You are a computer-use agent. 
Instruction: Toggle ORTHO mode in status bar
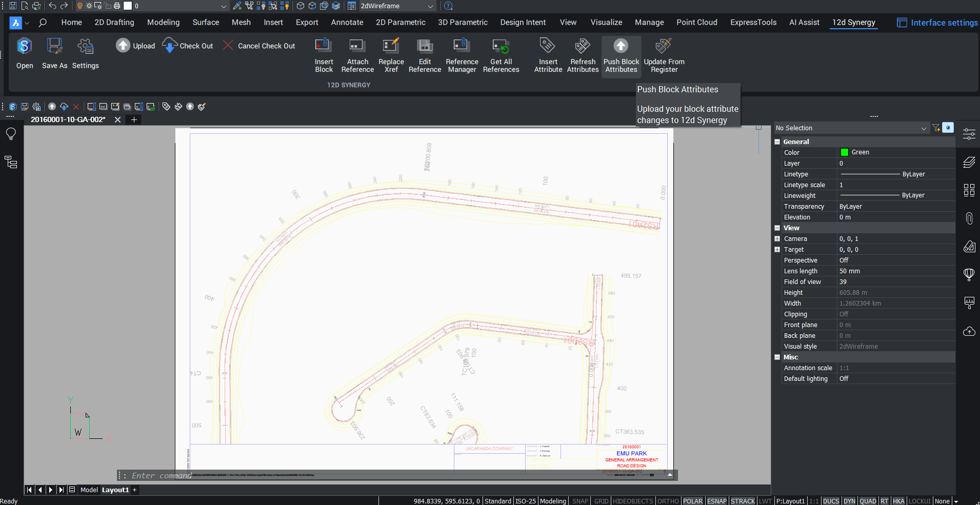668,501
